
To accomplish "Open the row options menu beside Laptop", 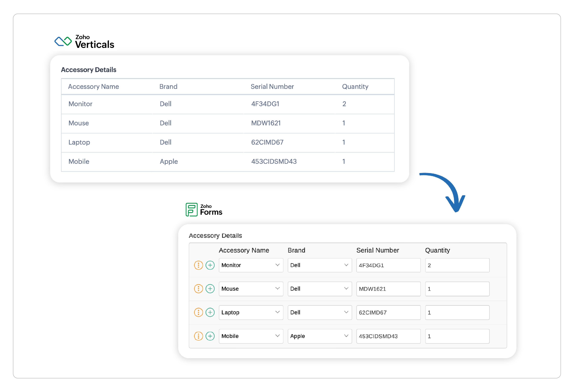I will [x=198, y=312].
